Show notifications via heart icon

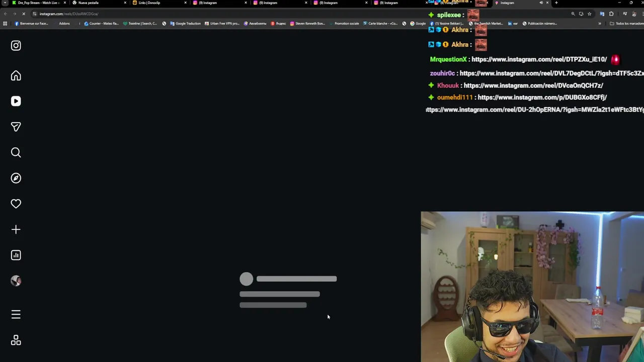(x=16, y=204)
